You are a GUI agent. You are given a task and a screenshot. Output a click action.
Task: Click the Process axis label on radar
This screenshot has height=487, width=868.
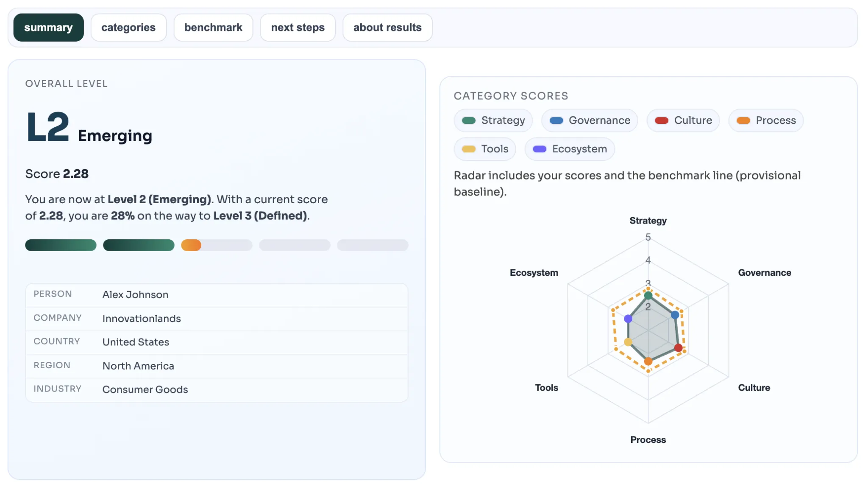click(648, 440)
